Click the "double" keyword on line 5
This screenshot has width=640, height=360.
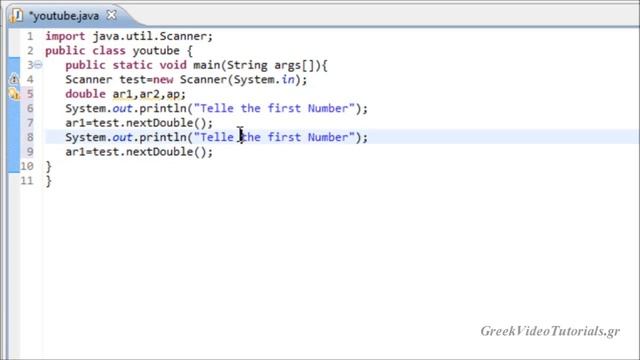[x=85, y=94]
